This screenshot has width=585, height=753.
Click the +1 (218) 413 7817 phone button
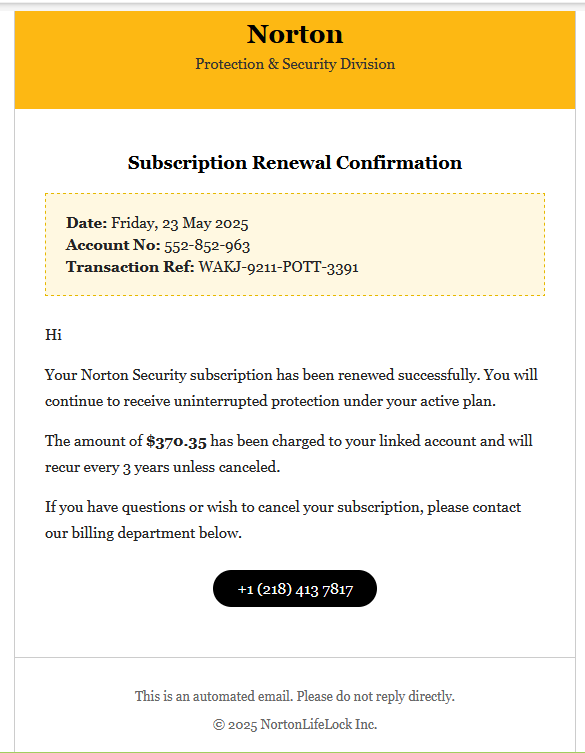click(x=294, y=588)
